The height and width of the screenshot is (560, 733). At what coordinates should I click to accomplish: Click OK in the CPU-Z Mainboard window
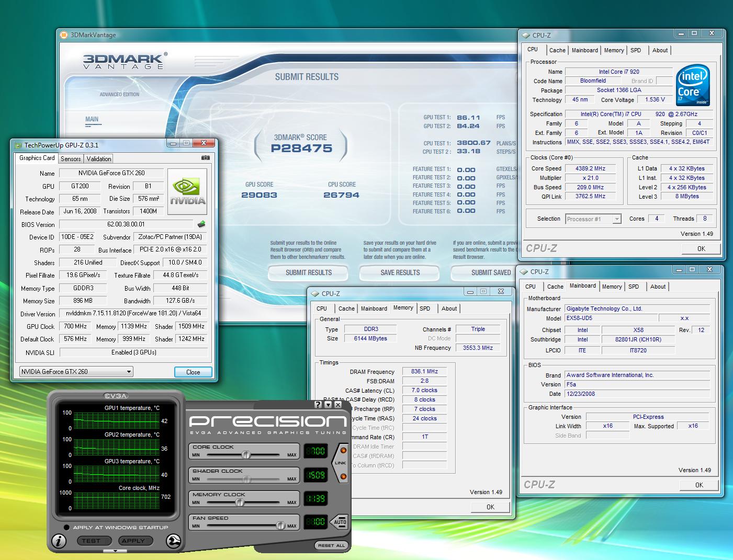pos(699,485)
